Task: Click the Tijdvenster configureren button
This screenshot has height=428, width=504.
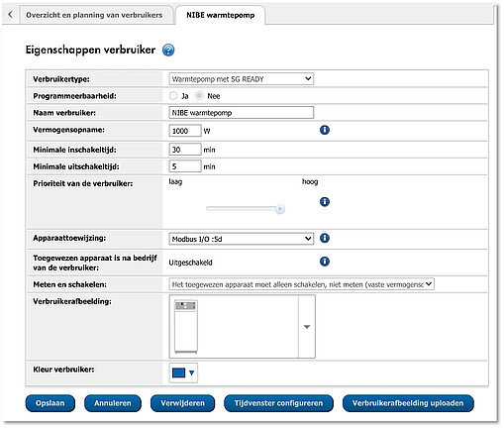Action: click(x=278, y=403)
